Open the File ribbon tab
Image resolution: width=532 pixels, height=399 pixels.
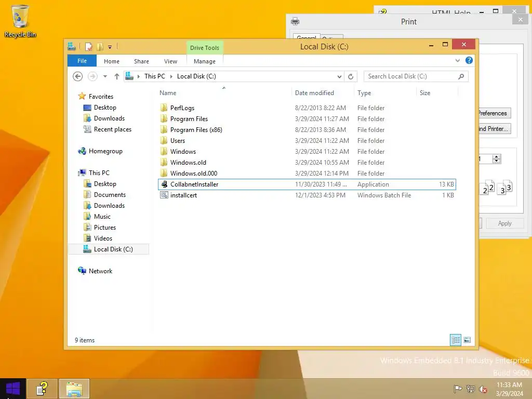point(82,61)
